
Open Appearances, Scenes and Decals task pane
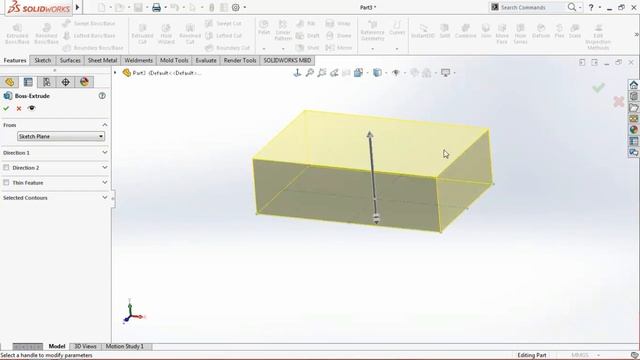click(633, 130)
